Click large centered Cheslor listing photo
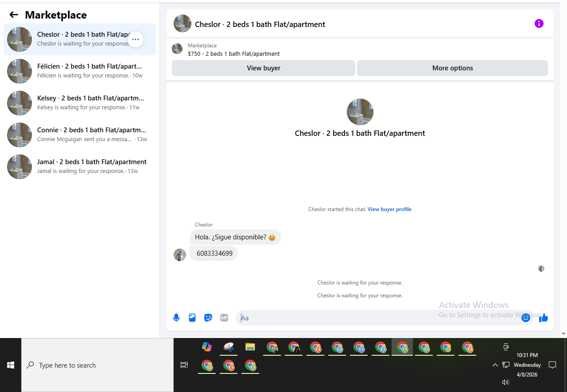 [360, 112]
